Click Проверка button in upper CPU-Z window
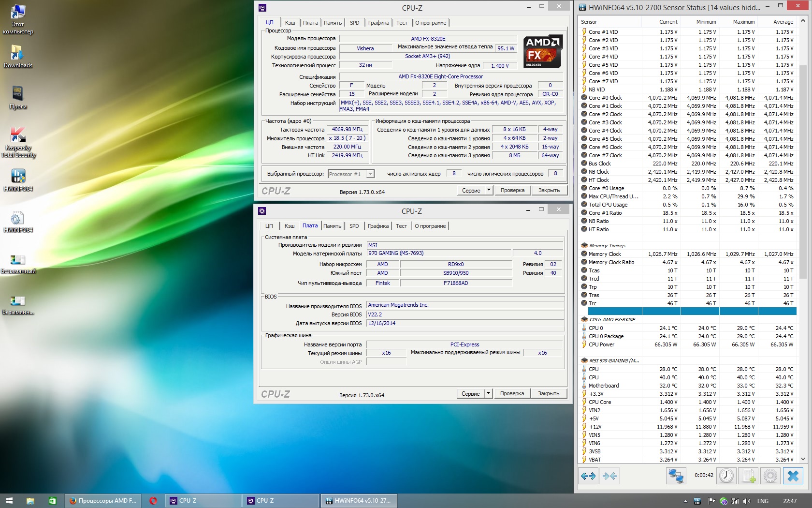 [x=512, y=190]
